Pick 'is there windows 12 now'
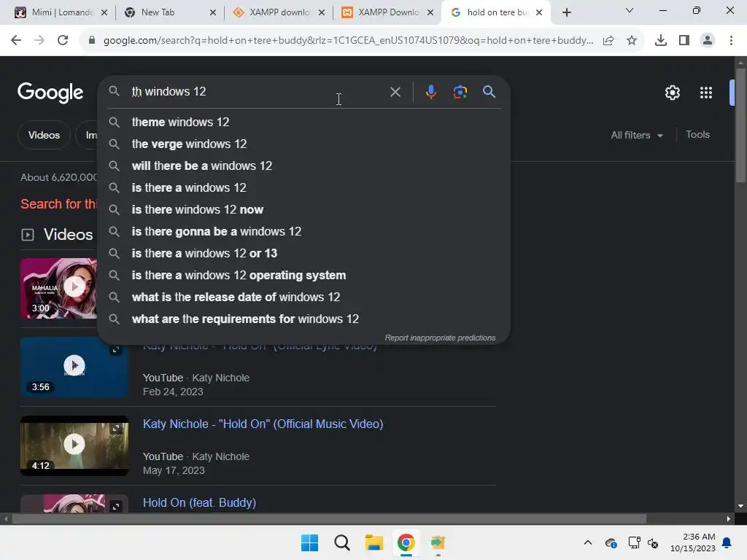The image size is (747, 560). coord(303,209)
